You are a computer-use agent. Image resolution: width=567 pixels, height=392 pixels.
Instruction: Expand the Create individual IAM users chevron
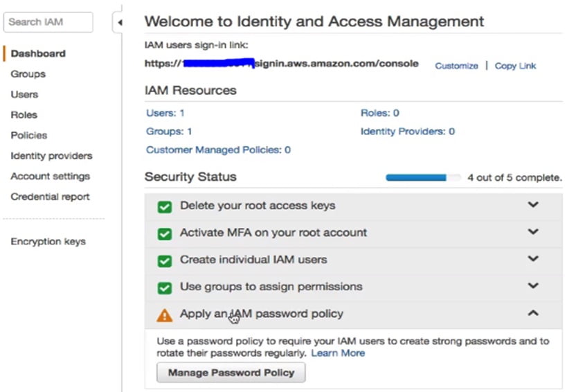(x=533, y=258)
